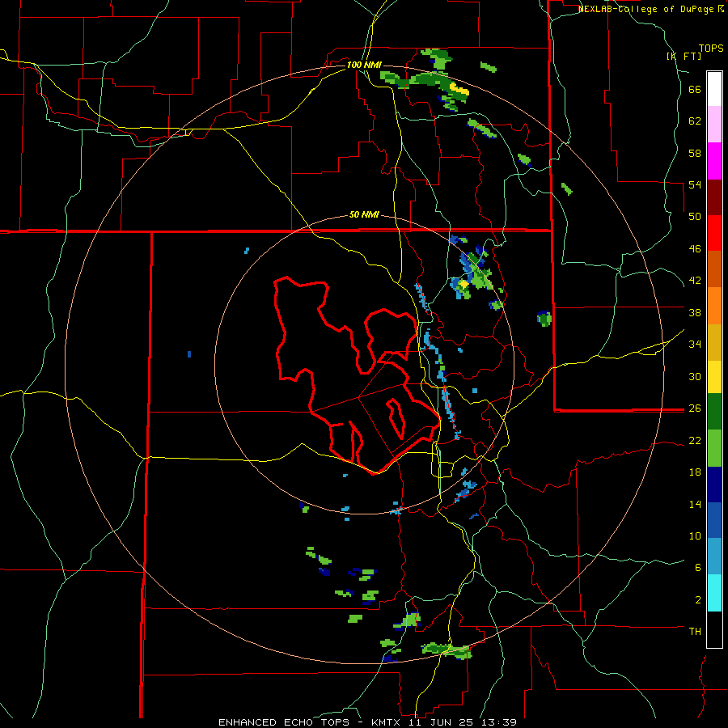Click the legend value '38'
The image size is (728, 728).
[x=695, y=312]
